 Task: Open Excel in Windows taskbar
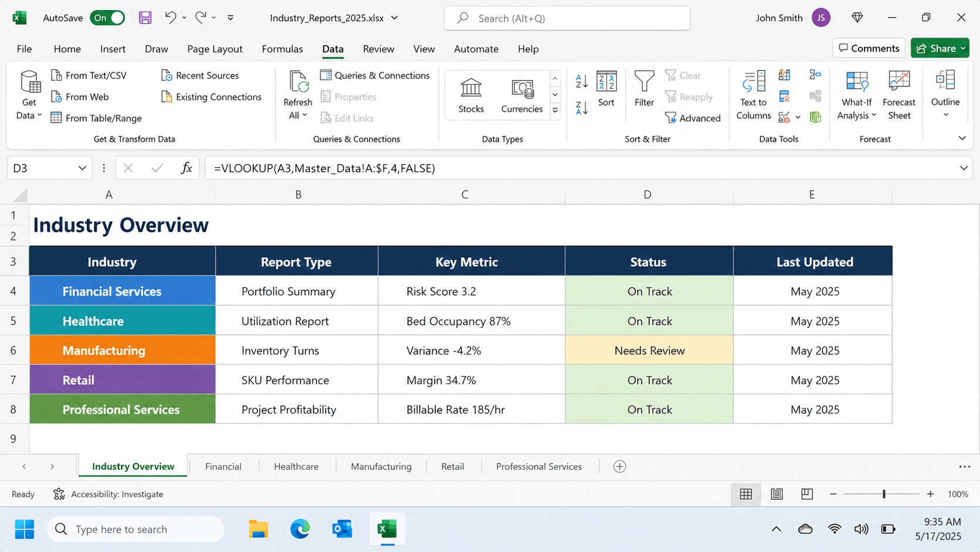(x=387, y=529)
